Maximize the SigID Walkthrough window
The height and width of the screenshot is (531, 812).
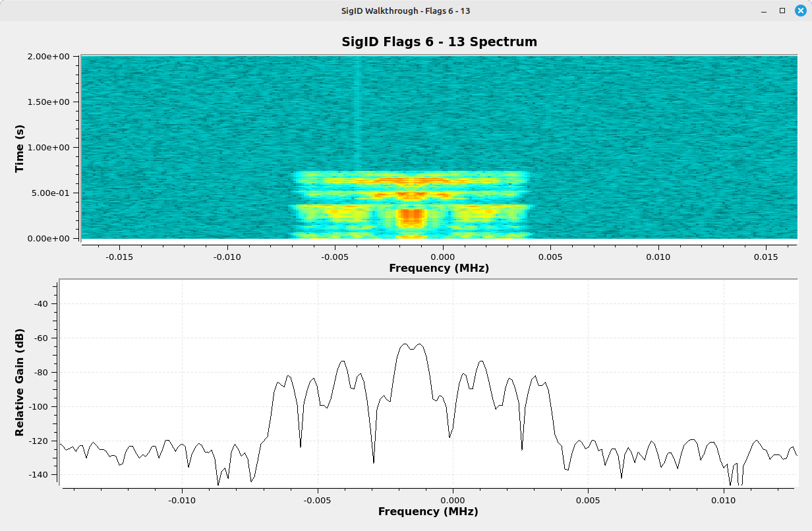782,11
